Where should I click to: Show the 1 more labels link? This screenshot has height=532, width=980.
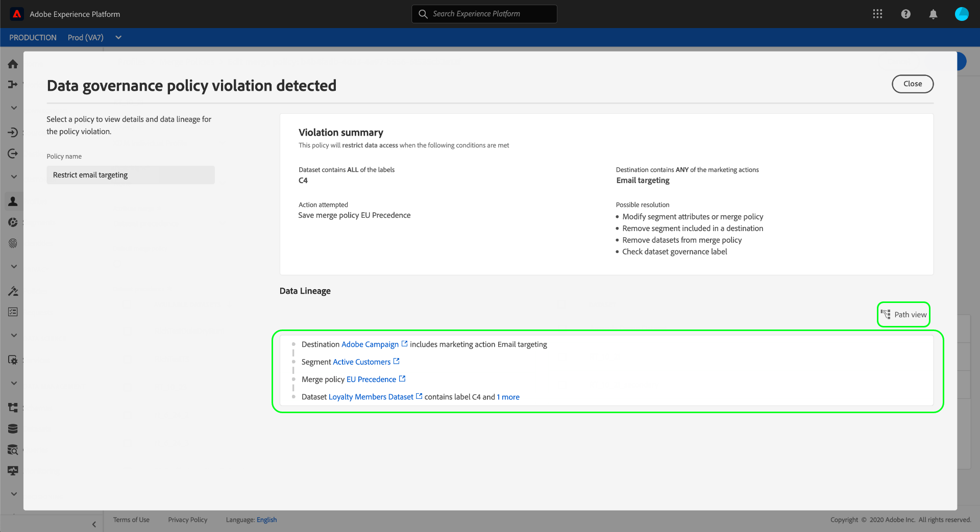click(x=508, y=397)
